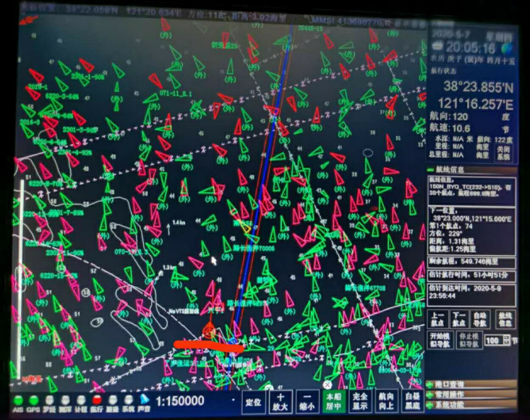Click chart label 2301-7-89%

(x=67, y=213)
